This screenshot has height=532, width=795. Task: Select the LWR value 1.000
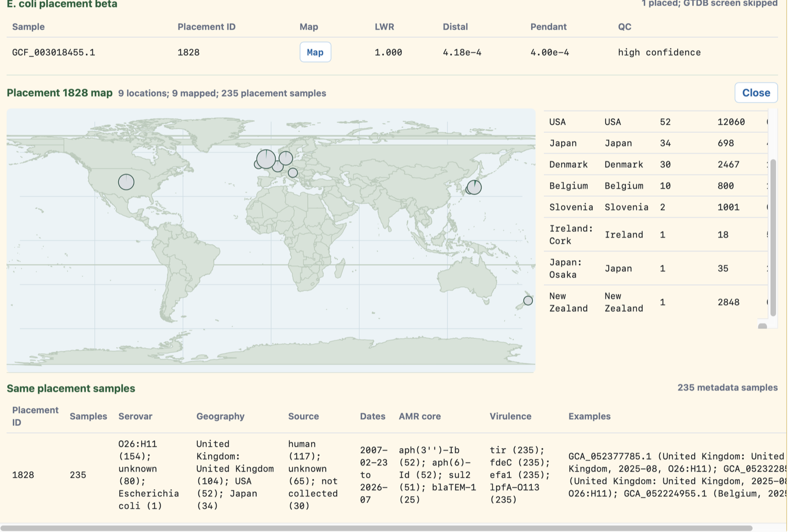click(388, 52)
